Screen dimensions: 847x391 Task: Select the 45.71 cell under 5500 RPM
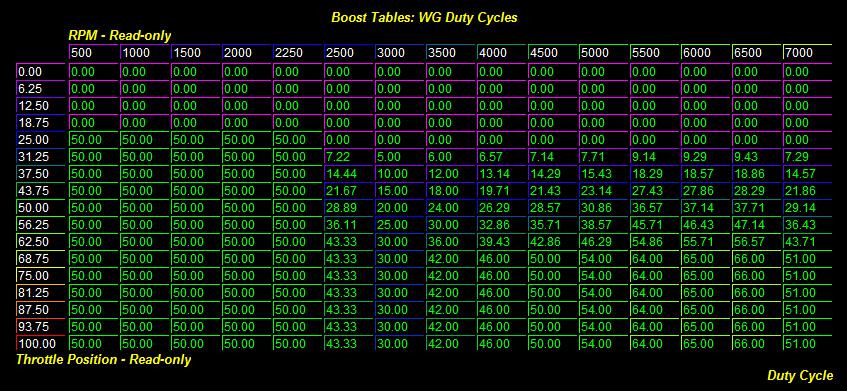click(655, 225)
